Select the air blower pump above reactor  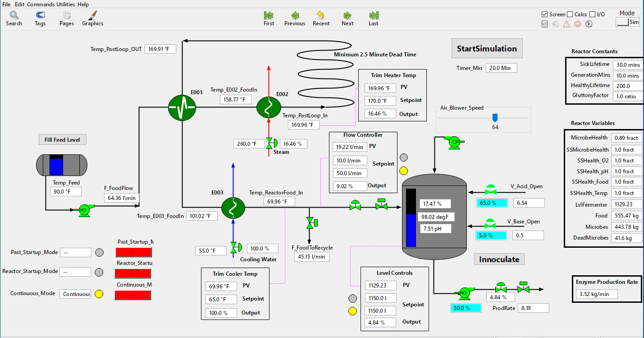pyautogui.click(x=453, y=142)
